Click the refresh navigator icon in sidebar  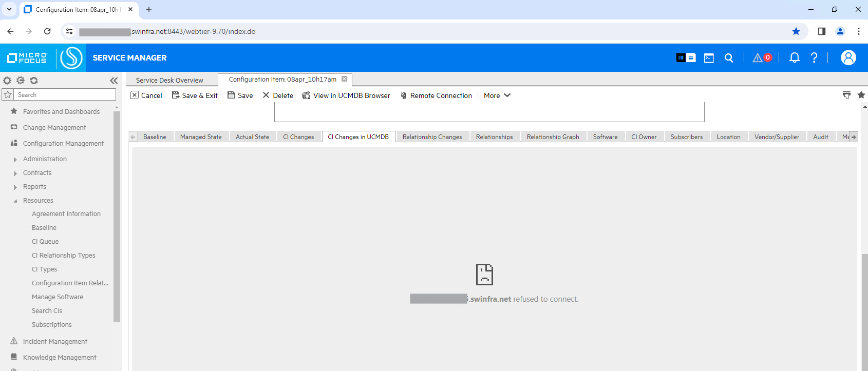point(34,81)
